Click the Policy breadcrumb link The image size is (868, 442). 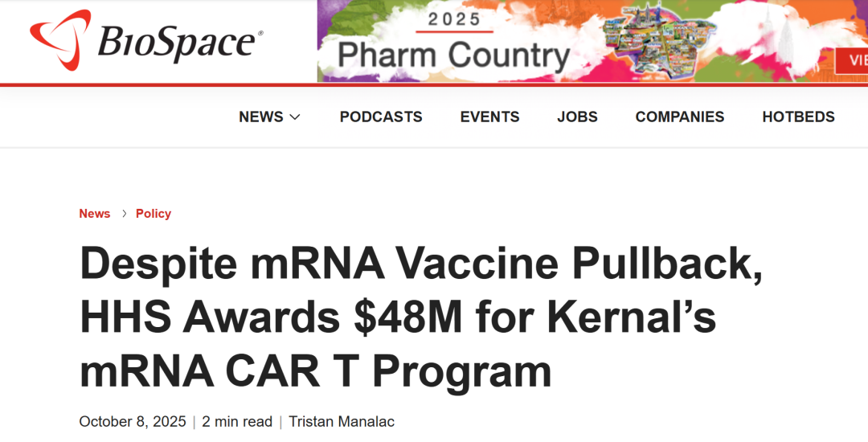[x=154, y=214]
